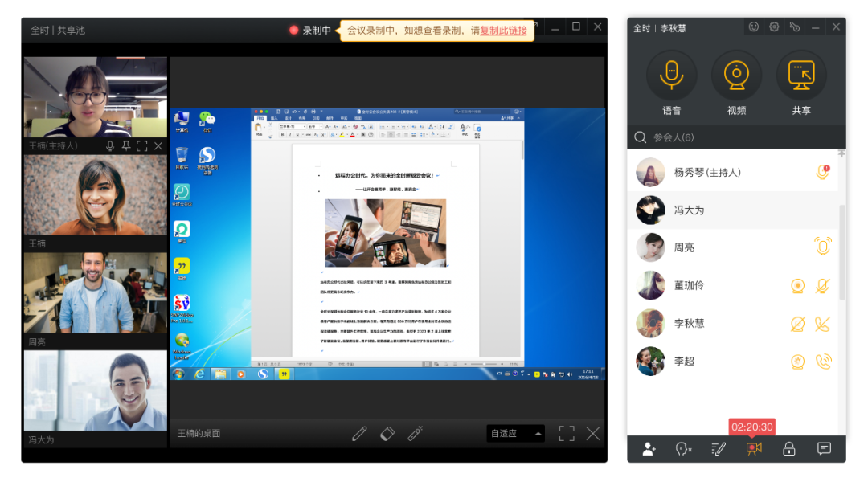Open the 自适应 zoom dropdown
The width and height of the screenshot is (868, 478).
tap(515, 433)
